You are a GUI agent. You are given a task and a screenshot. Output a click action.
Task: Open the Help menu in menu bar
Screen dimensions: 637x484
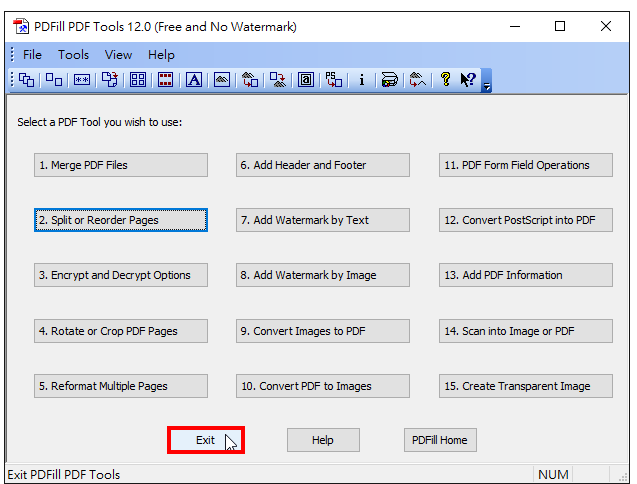pos(161,54)
